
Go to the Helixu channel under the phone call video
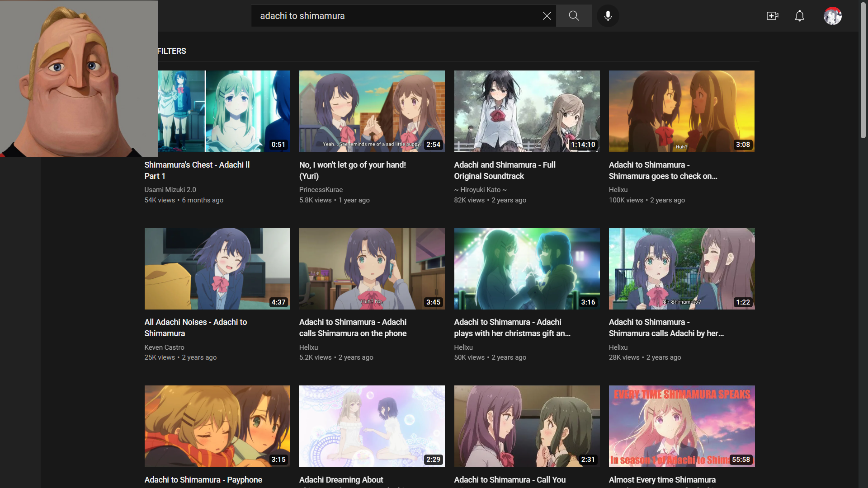[x=308, y=347]
